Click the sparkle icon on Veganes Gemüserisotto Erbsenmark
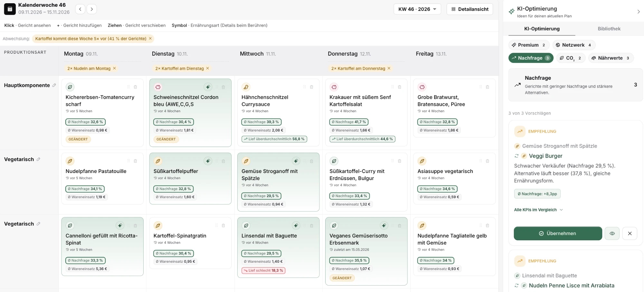This screenshot has width=644, height=292. pyautogui.click(x=384, y=226)
